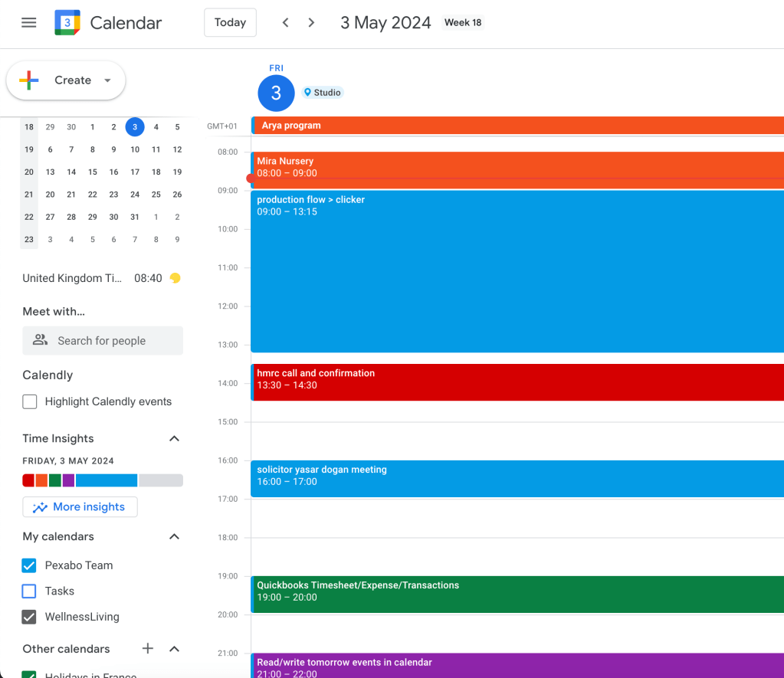Open the hmrc call and confirmation event
The image size is (784, 678).
[517, 382]
